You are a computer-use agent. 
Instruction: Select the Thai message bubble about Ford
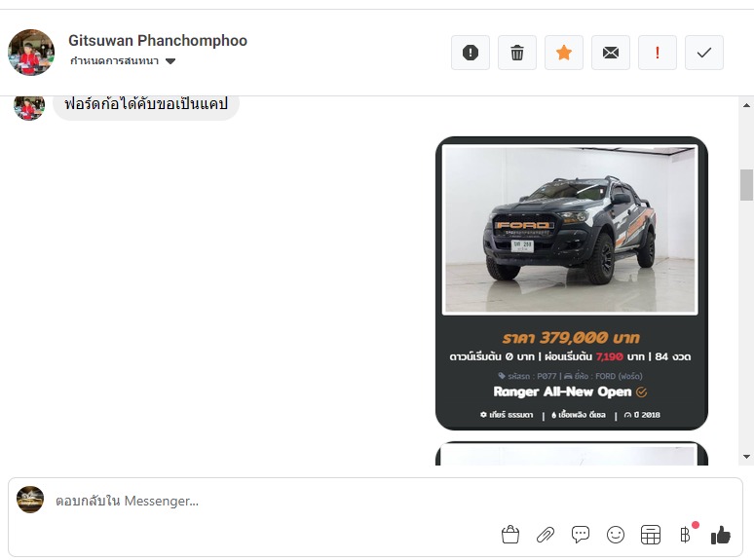[146, 107]
